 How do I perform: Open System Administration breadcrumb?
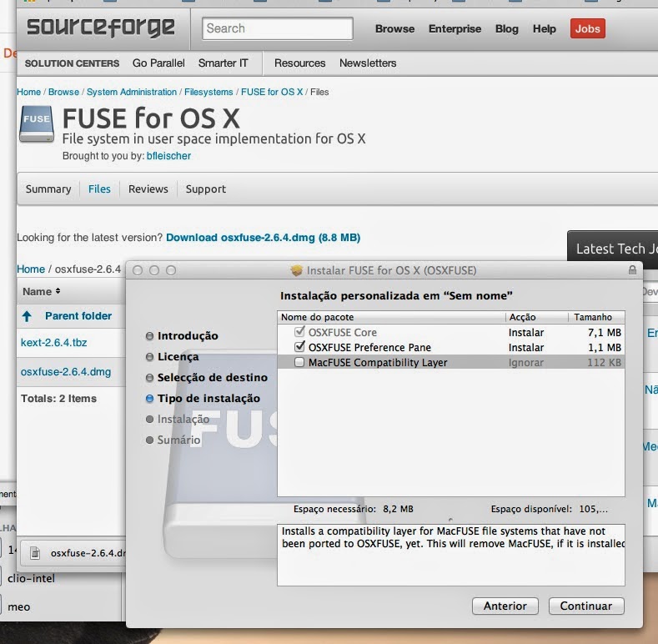click(131, 92)
